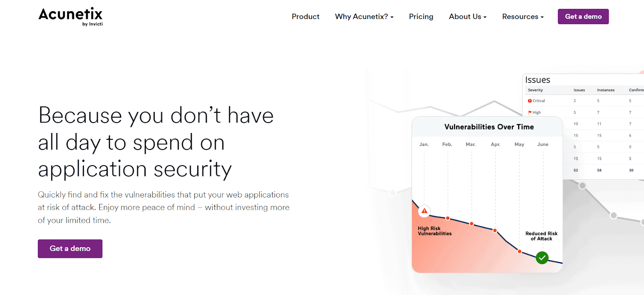644x295 pixels.
Task: Click the High severity flag icon
Action: tap(530, 112)
